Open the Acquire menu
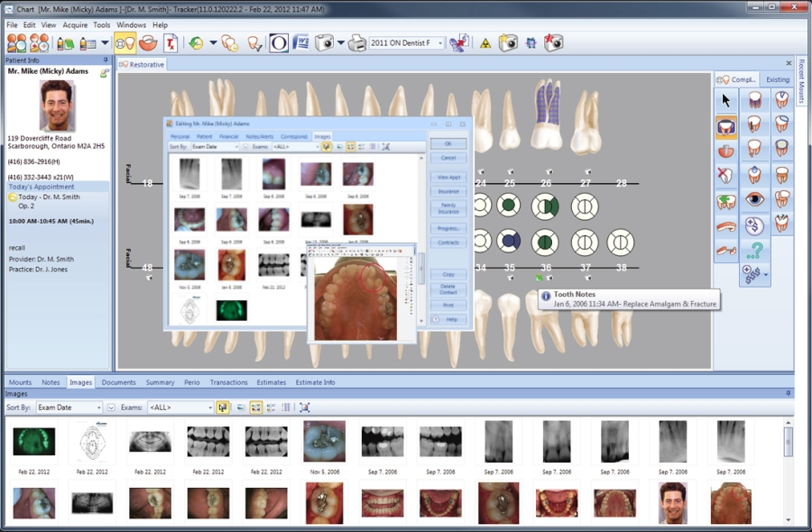The image size is (812, 532). click(75, 25)
